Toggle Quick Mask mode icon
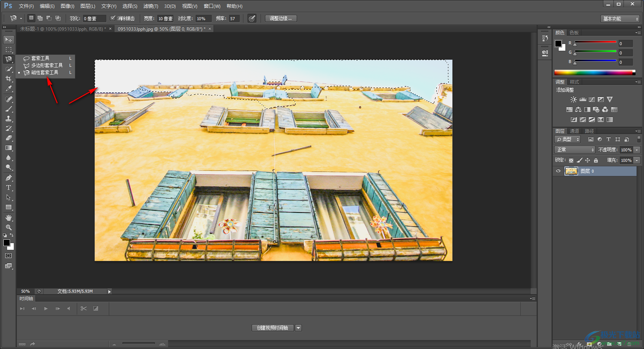The image size is (644, 349). (x=9, y=256)
